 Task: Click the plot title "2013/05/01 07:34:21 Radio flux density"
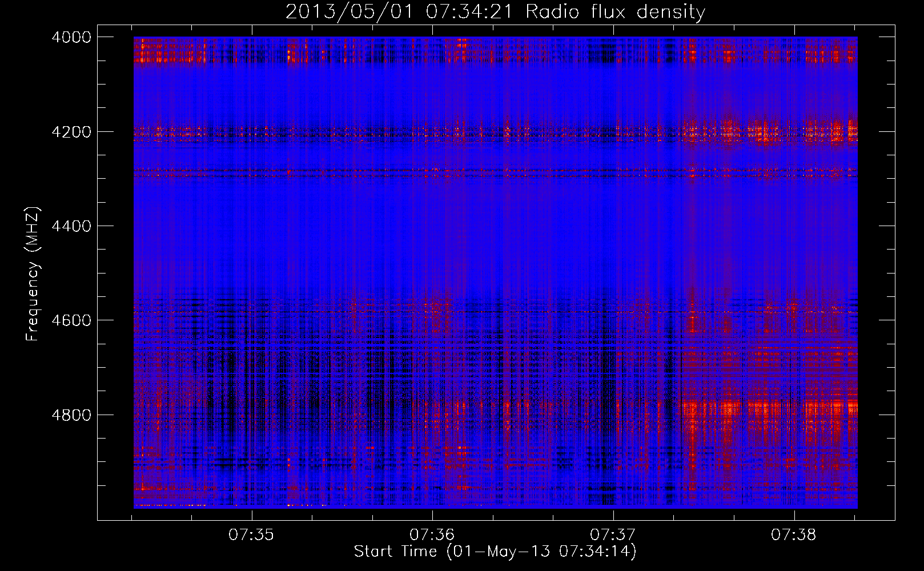495,11
